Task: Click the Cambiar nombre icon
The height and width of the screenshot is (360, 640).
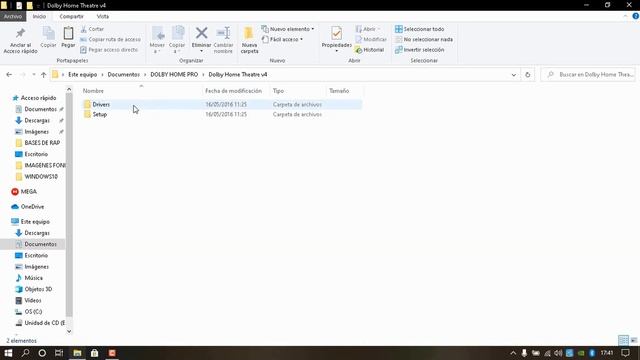Action: pos(223,33)
